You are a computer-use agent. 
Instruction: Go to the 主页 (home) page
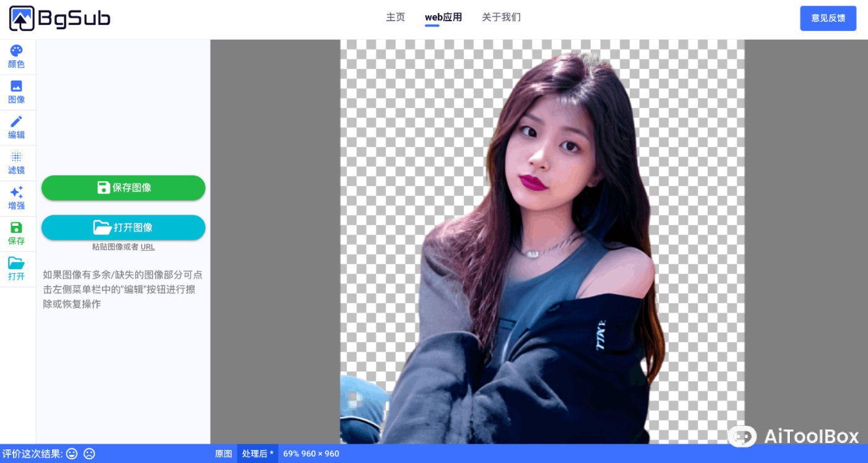(x=396, y=17)
